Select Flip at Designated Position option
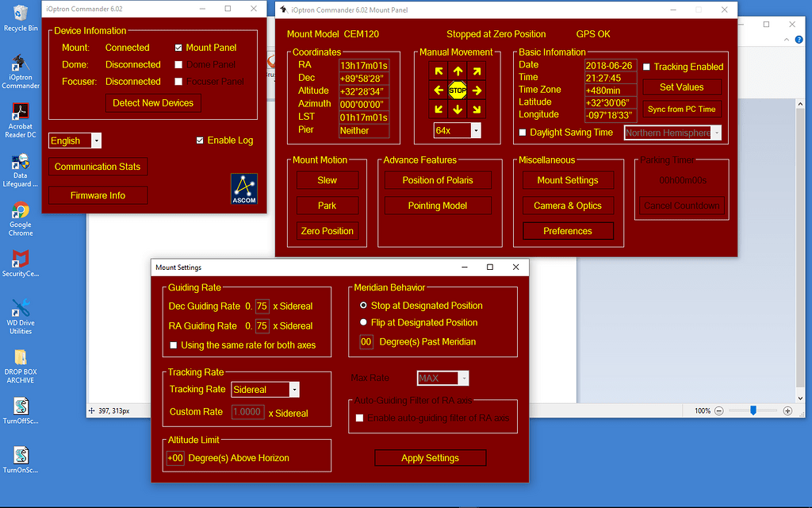 (364, 322)
